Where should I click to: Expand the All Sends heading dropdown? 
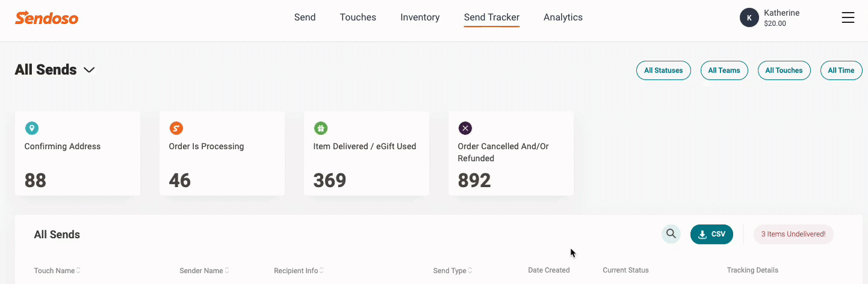(89, 70)
